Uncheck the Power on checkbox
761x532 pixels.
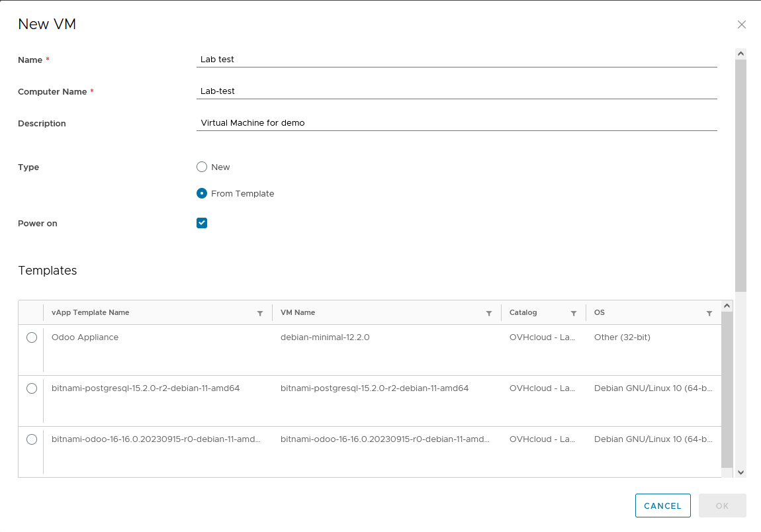pos(202,223)
